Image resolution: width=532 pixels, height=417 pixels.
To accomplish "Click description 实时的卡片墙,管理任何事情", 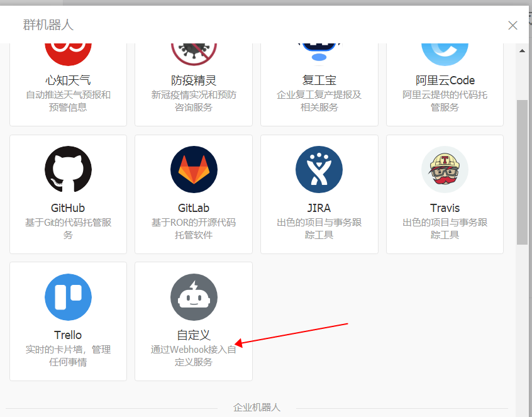I will (68, 355).
